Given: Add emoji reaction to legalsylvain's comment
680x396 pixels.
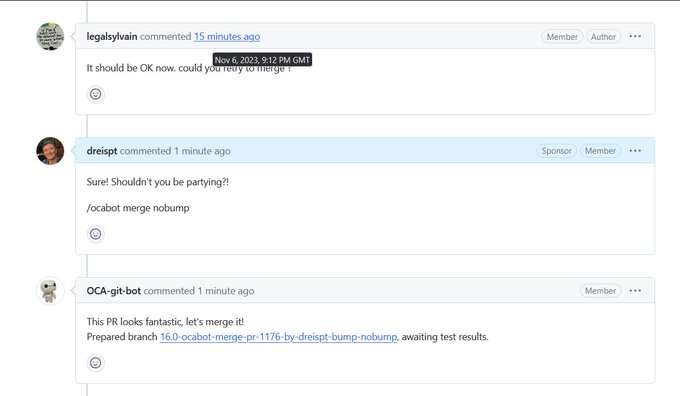Looking at the screenshot, I should [95, 94].
